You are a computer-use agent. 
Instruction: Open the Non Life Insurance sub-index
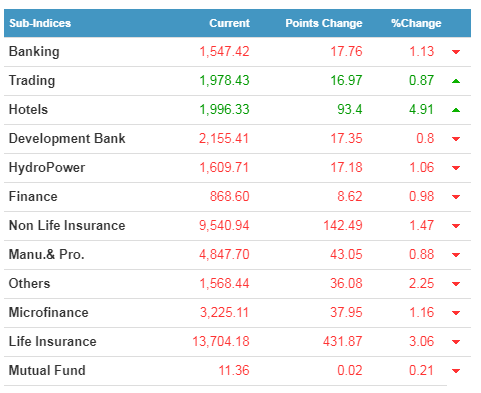pos(67,225)
